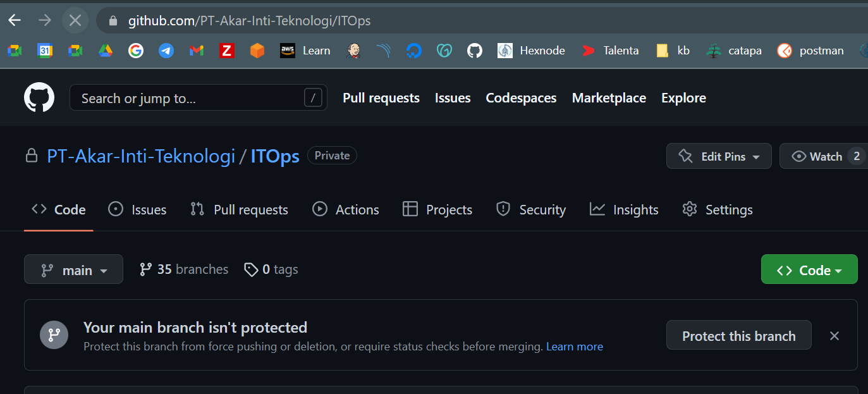Switch to the Settings tab

(718, 209)
